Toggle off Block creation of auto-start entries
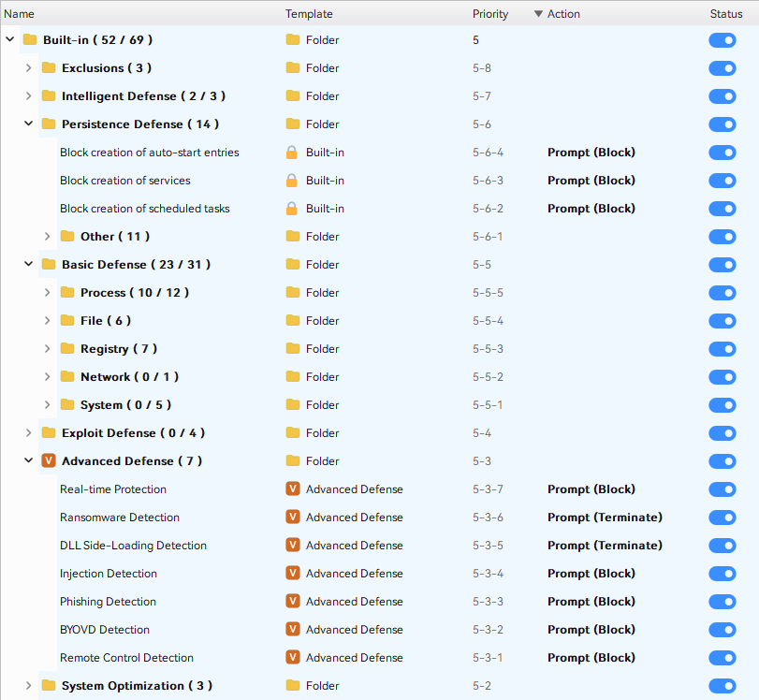Screen dimensions: 759x700 pyautogui.click(x=723, y=153)
